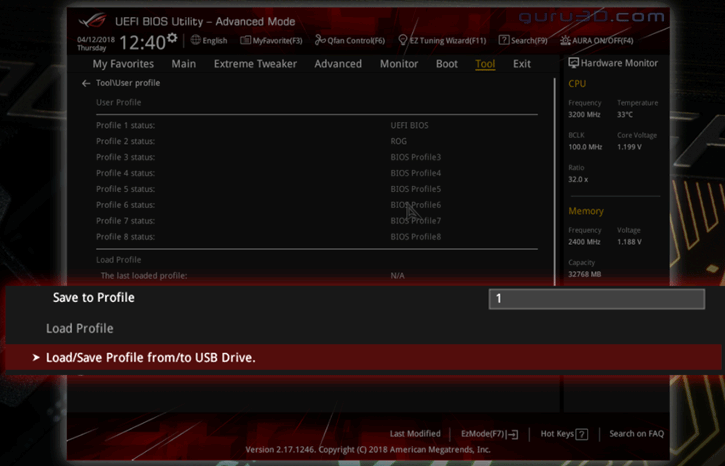Click the BIOS Profile7 value
Image resolution: width=725 pixels, height=466 pixels.
coord(416,221)
